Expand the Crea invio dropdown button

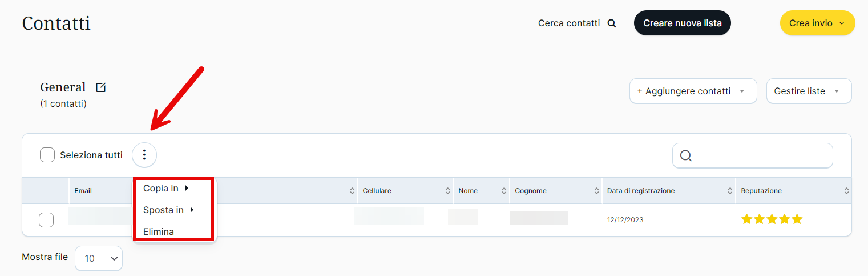817,23
